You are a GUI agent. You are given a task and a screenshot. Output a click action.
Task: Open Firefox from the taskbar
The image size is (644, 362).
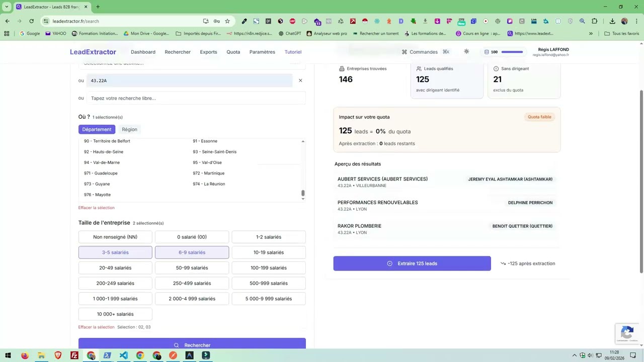coord(25,355)
